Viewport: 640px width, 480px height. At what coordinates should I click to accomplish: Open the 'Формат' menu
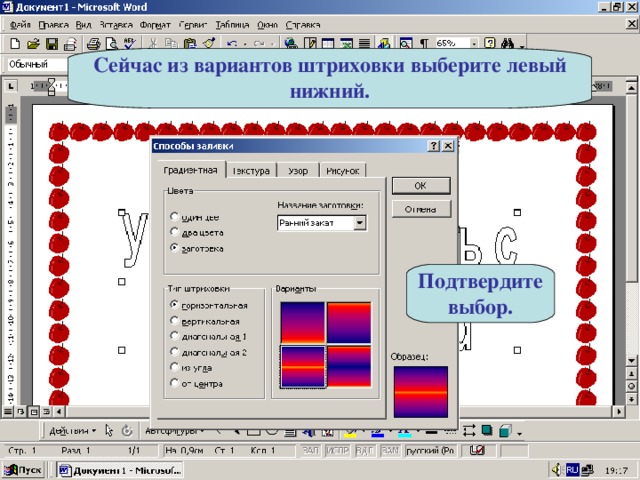(155, 25)
